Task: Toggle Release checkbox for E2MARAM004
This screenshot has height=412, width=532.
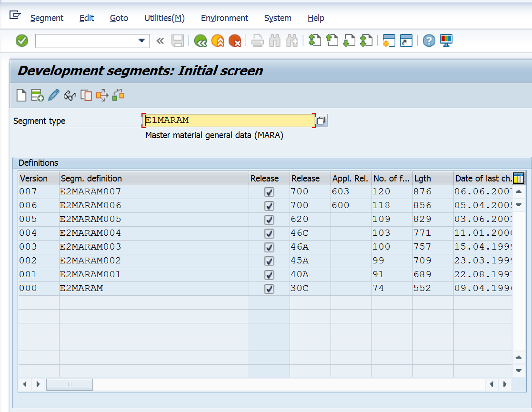Action: click(269, 233)
